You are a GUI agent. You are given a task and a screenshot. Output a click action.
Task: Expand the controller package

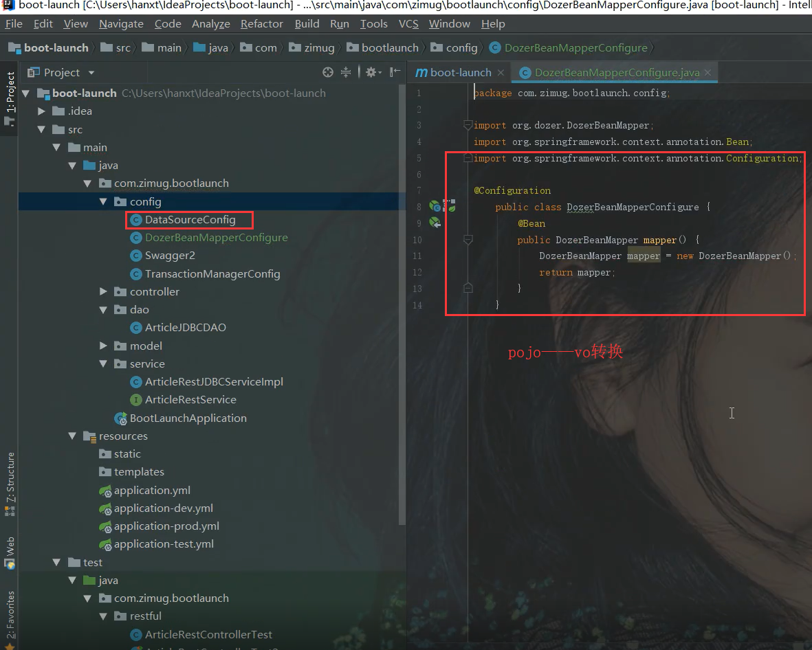click(x=103, y=291)
